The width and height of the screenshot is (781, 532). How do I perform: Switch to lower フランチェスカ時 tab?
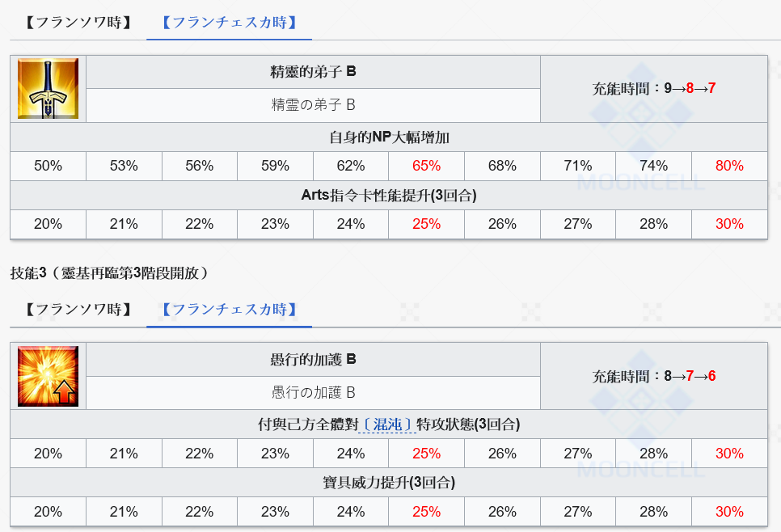pos(229,309)
